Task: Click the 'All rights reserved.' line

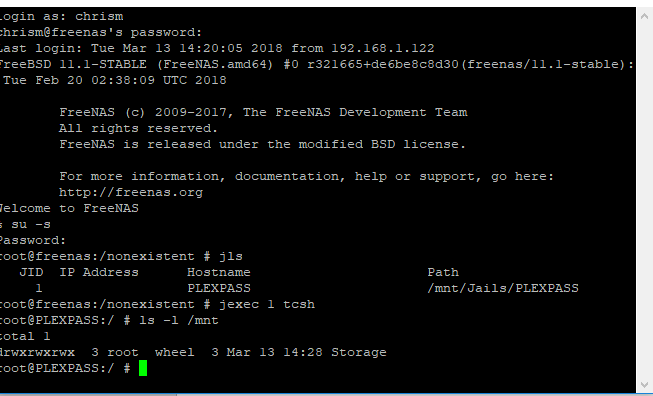Action: [138, 128]
